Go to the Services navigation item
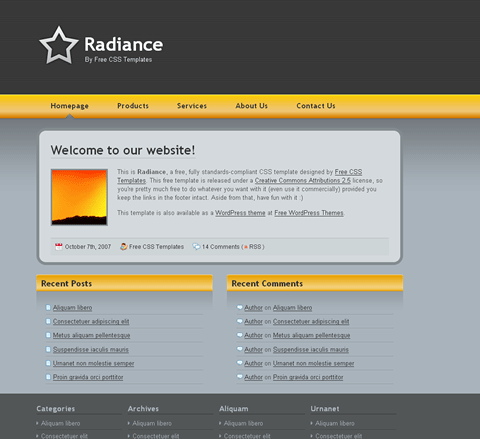Image resolution: width=480 pixels, height=439 pixels. click(192, 106)
